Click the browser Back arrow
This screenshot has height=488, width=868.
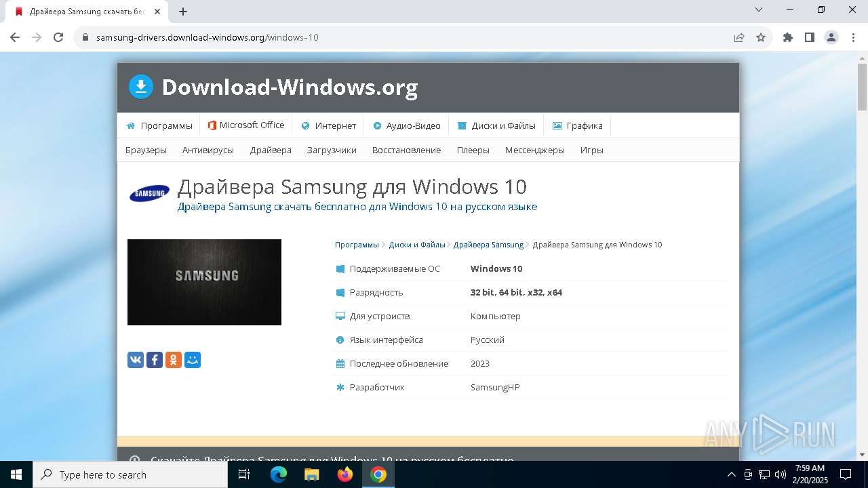(15, 37)
